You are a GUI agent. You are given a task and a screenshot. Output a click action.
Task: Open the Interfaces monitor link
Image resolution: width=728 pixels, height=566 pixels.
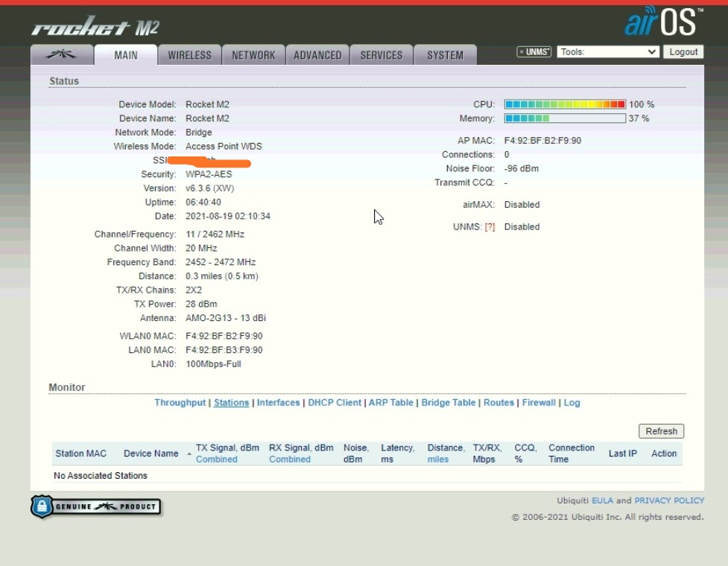(x=279, y=403)
